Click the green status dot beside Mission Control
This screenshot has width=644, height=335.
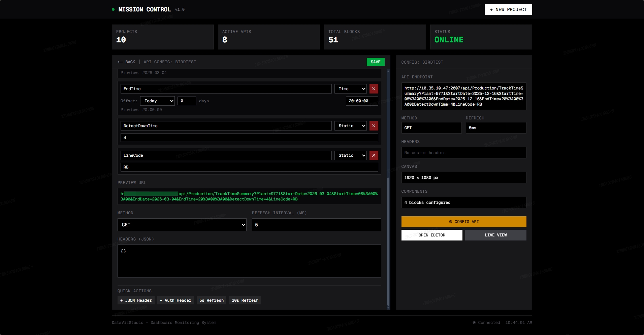click(x=113, y=9)
